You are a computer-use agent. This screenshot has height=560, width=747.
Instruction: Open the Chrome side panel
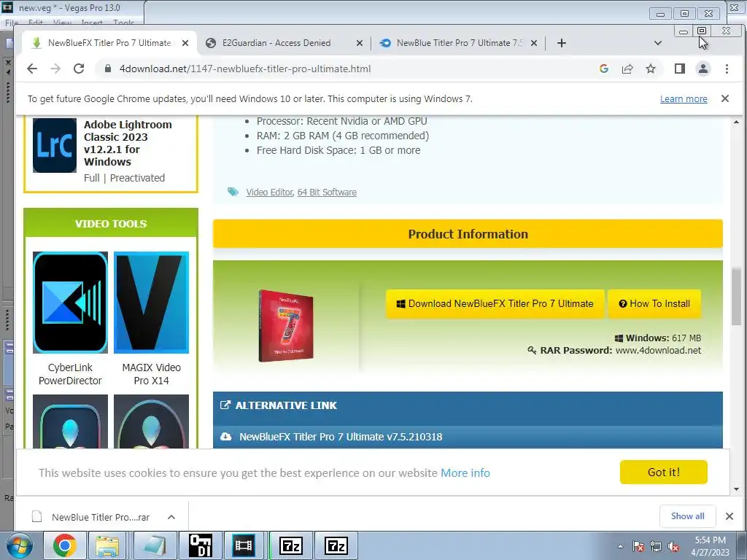pyautogui.click(x=680, y=69)
